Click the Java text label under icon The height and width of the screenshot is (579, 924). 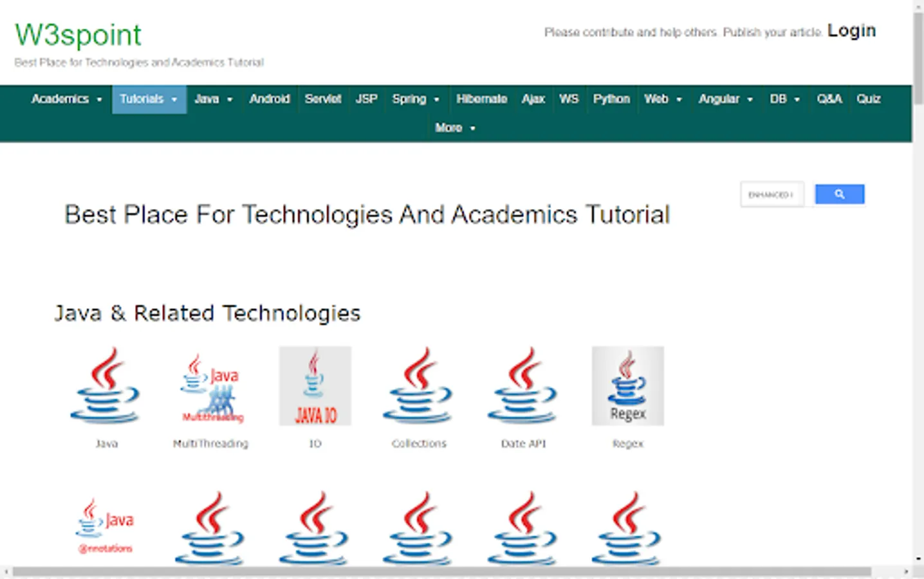click(106, 443)
